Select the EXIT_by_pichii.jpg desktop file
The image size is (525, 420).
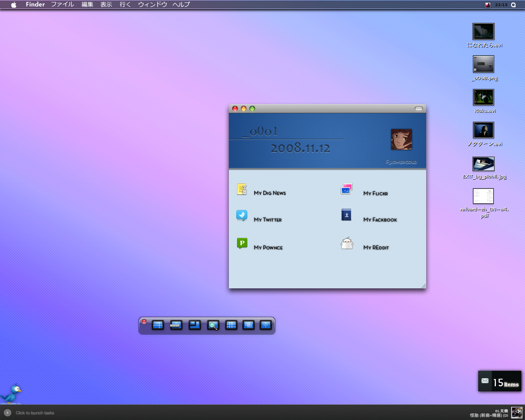[484, 167]
